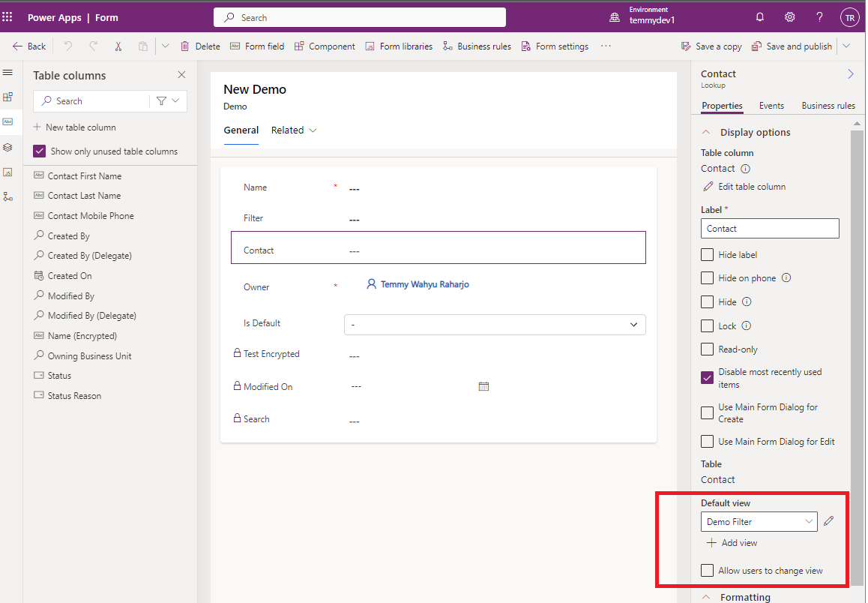The height and width of the screenshot is (603, 868).
Task: Check the Hide label box
Action: [x=707, y=255]
